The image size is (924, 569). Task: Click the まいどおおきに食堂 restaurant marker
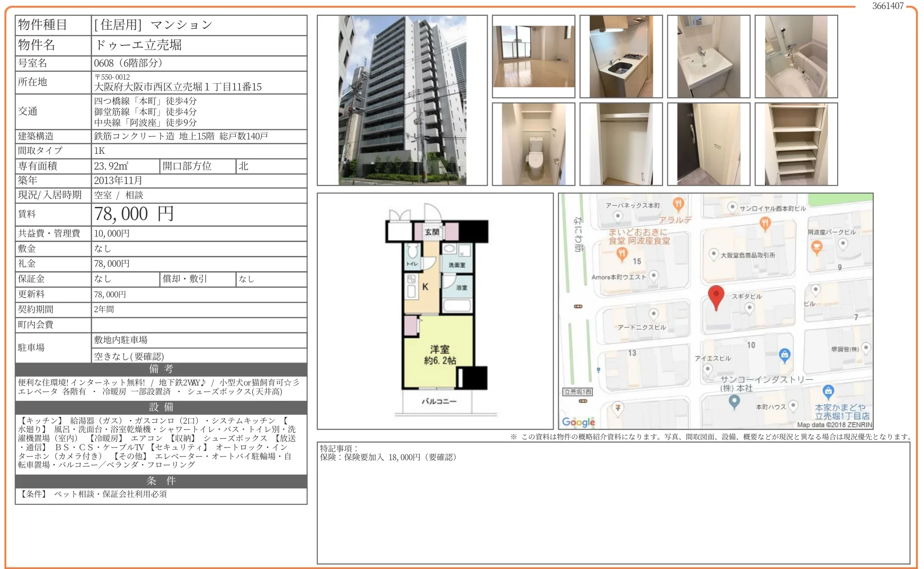click(622, 254)
